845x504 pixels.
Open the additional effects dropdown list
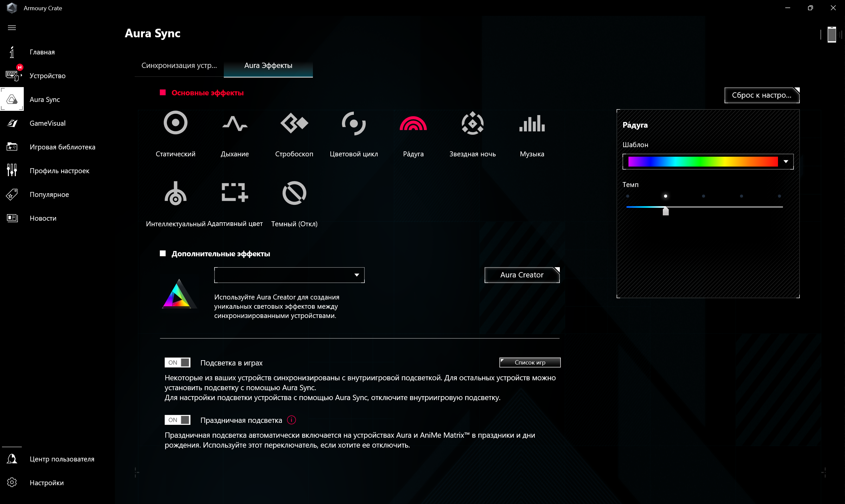tap(289, 275)
